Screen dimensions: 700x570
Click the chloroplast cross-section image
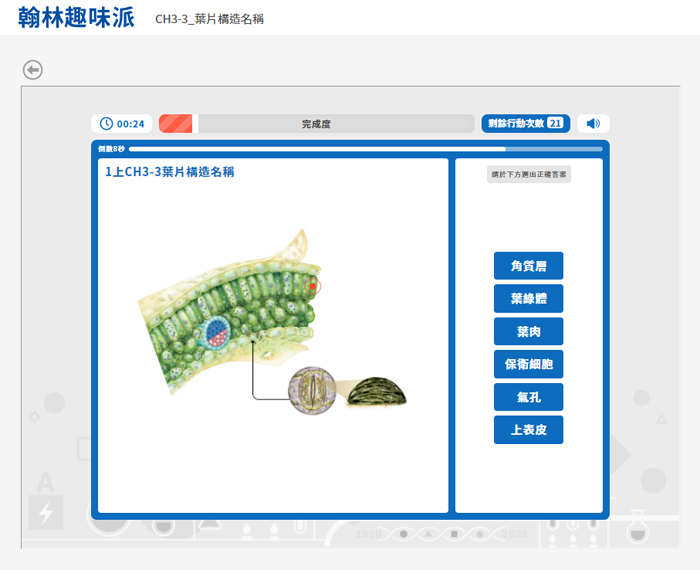[x=376, y=391]
